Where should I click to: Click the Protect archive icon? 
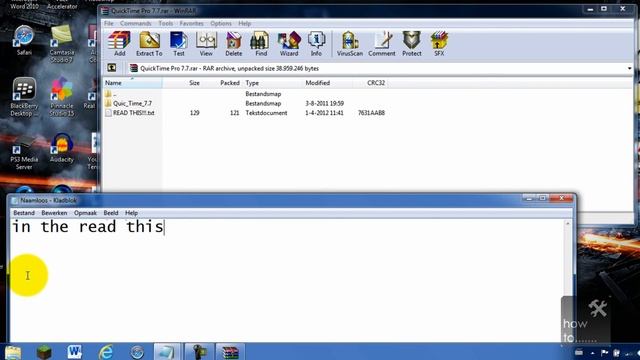(411, 44)
